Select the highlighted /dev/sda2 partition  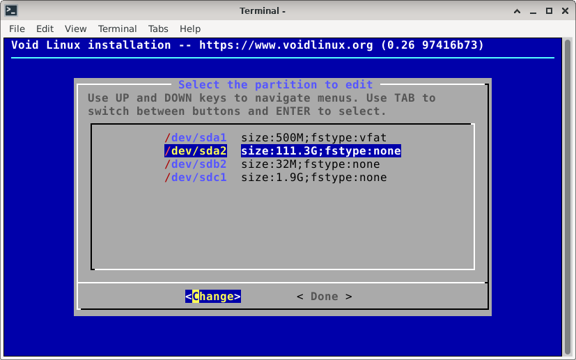(282, 151)
